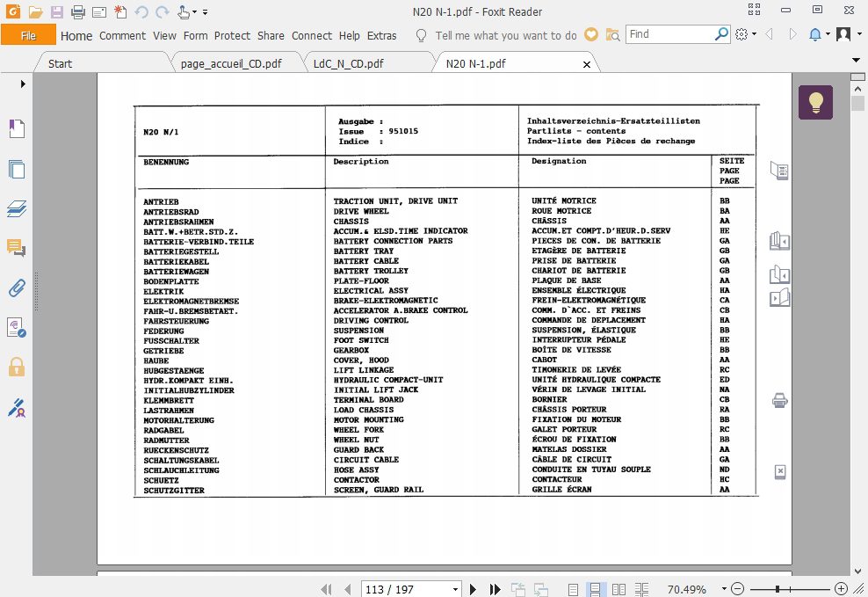
Task: Open the Protect ribbon tab
Action: point(232,35)
